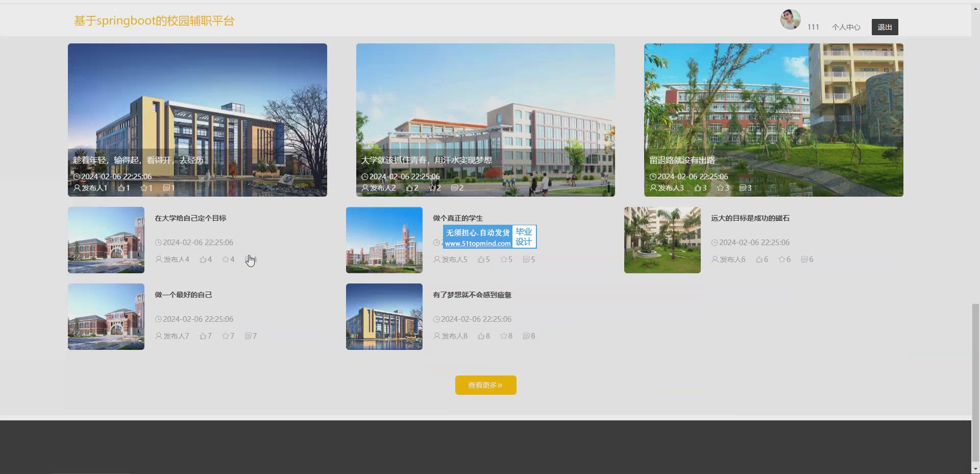Open post 在大学给自己定个目标
Image resolution: width=980 pixels, height=474 pixels.
coord(190,218)
